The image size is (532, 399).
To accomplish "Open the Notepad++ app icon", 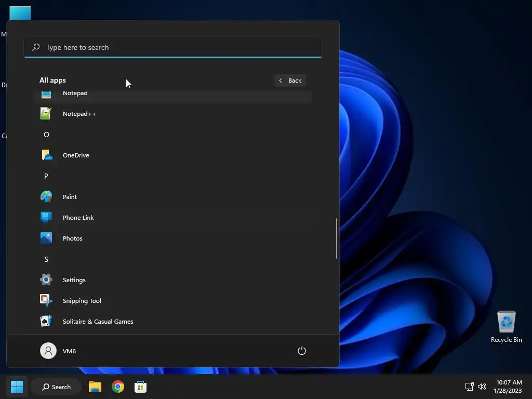I will point(46,114).
